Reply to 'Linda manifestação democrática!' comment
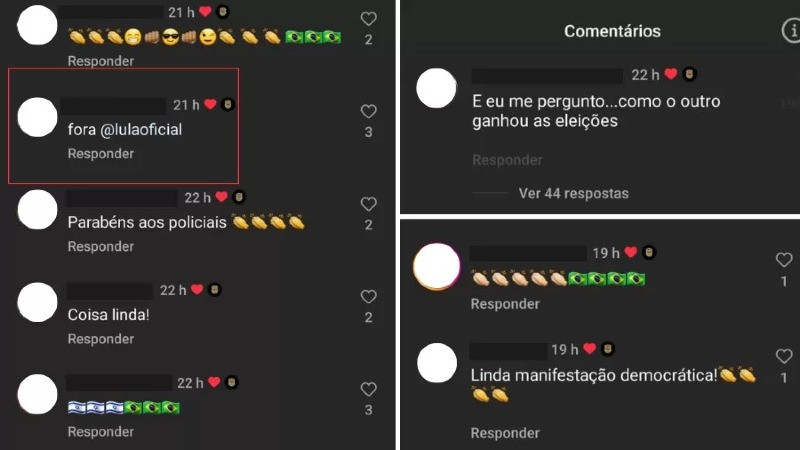 (505, 433)
